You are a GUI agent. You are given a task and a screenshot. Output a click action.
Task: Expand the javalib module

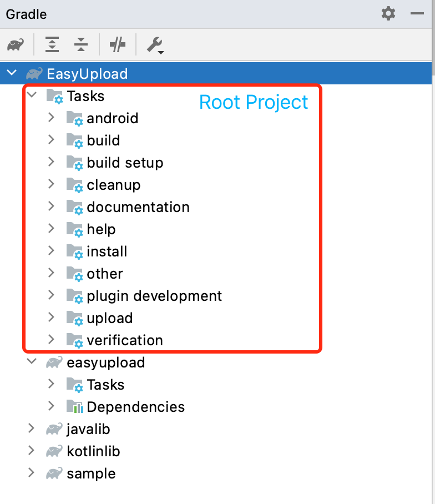[31, 428]
